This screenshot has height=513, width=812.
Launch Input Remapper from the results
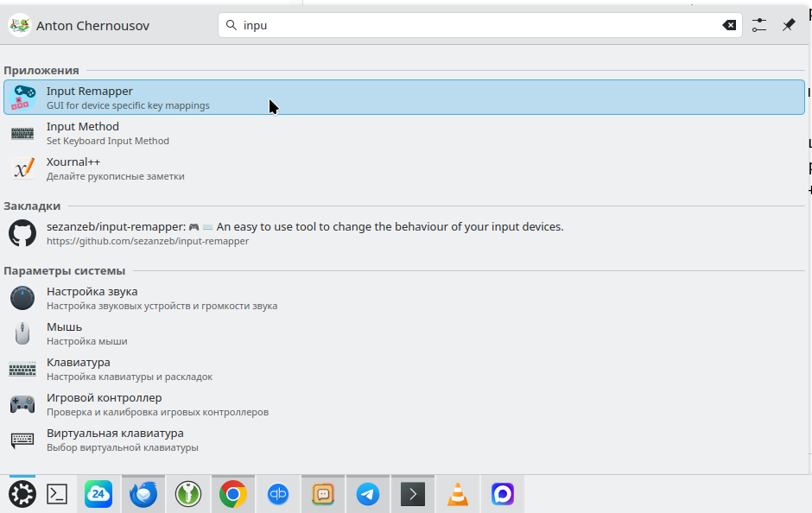(90, 97)
